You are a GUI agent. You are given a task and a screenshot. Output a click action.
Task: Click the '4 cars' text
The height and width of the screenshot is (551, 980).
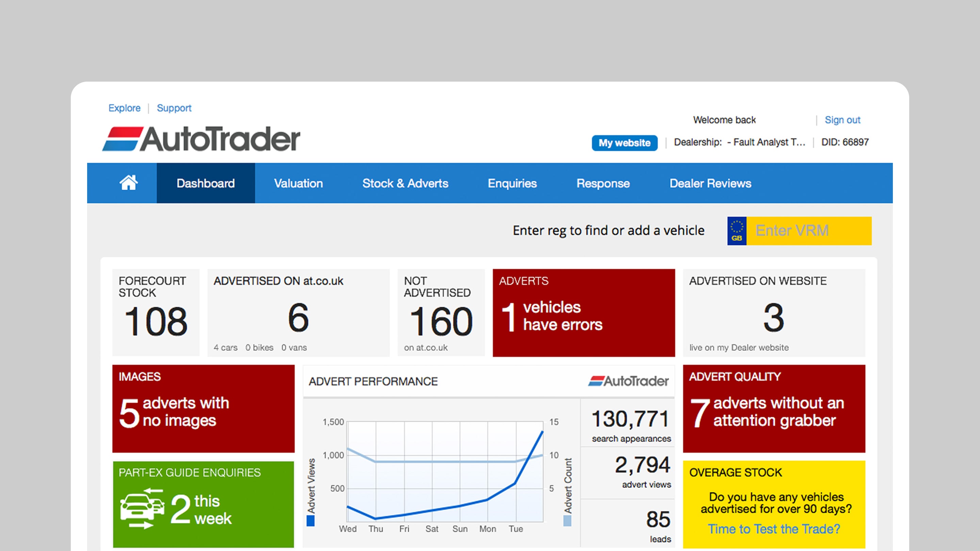pos(225,348)
